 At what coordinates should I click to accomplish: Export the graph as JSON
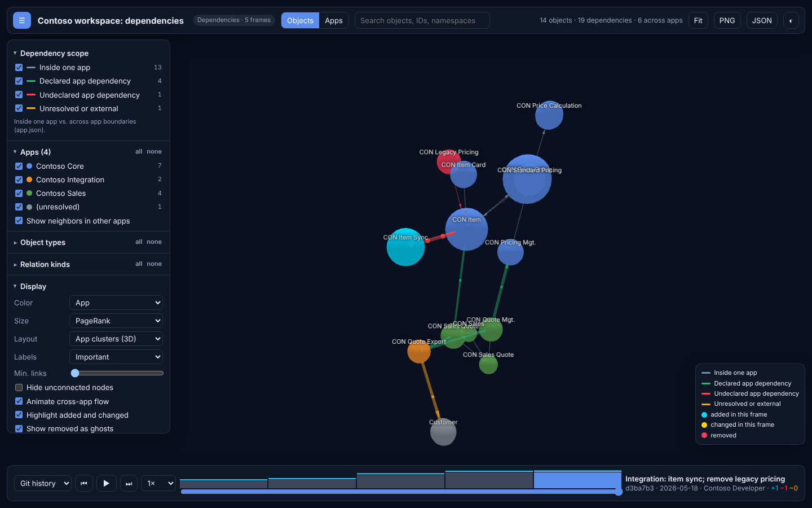coord(762,20)
